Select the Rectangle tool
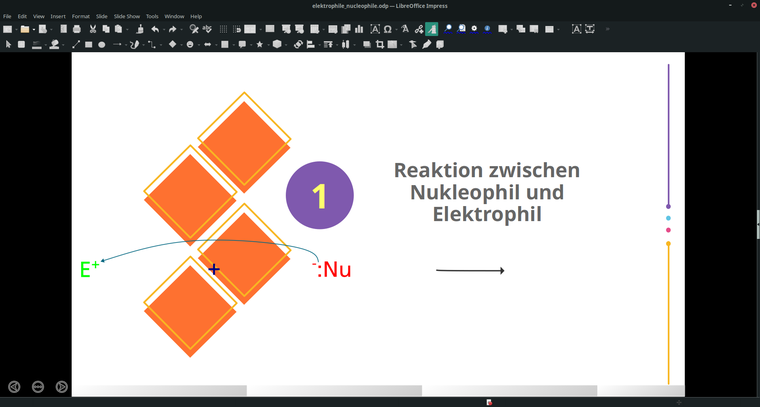Viewport: 760px width, 407px height. tap(89, 45)
